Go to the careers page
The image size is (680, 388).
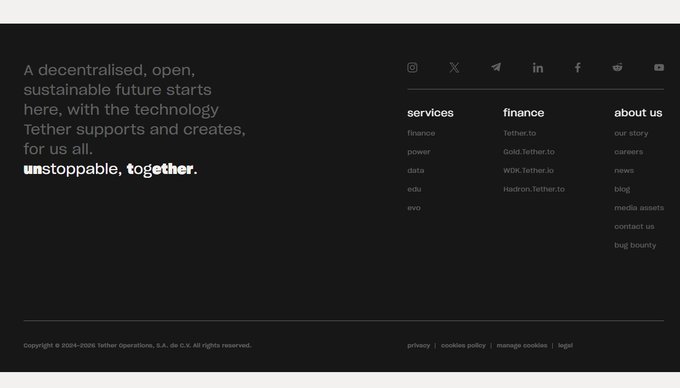tap(628, 152)
